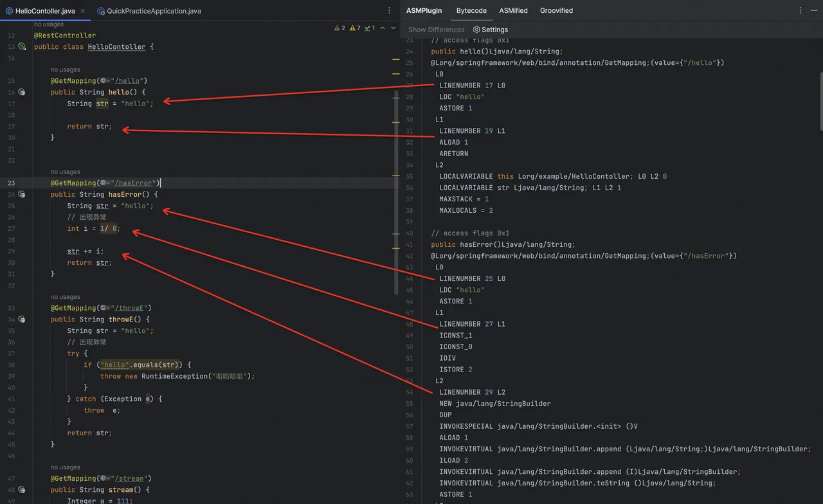Switch to the HelloContoller.java editor tab
This screenshot has width=823, height=504.
(45, 11)
